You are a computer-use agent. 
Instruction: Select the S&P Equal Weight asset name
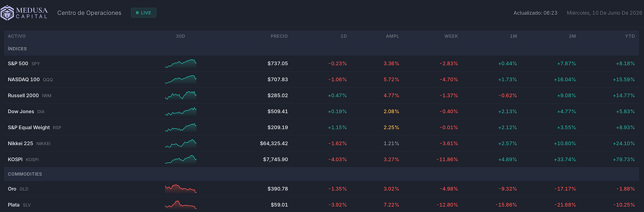click(x=29, y=127)
